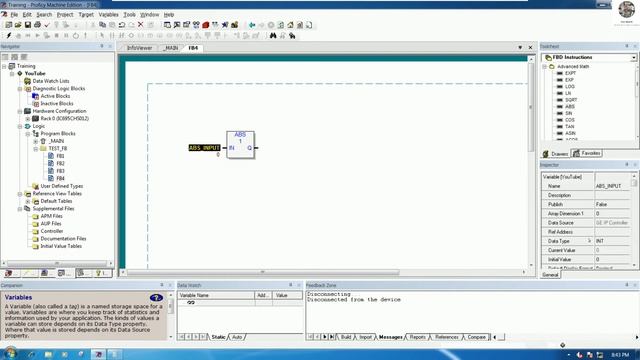Open the FBD Instructions dropdown in Toolchest

coord(633,58)
